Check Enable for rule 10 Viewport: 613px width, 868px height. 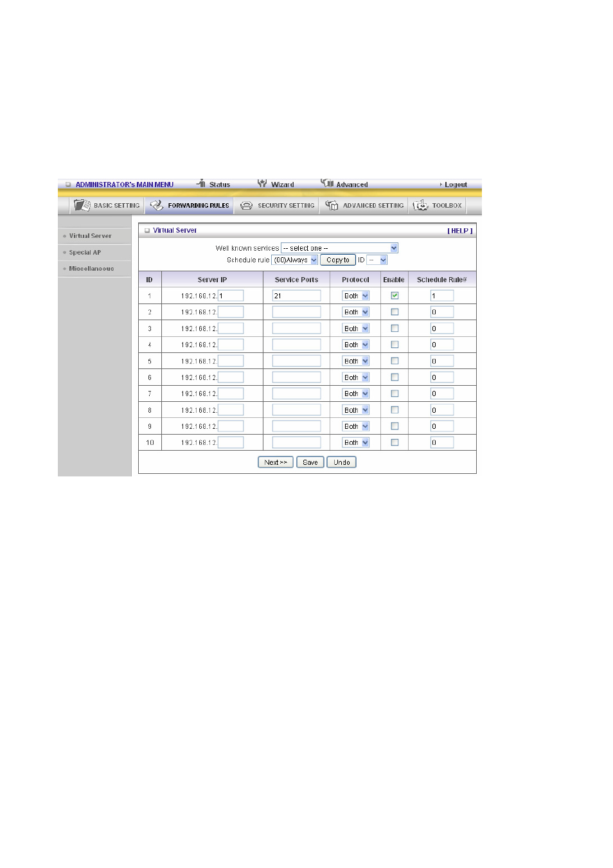coord(395,442)
